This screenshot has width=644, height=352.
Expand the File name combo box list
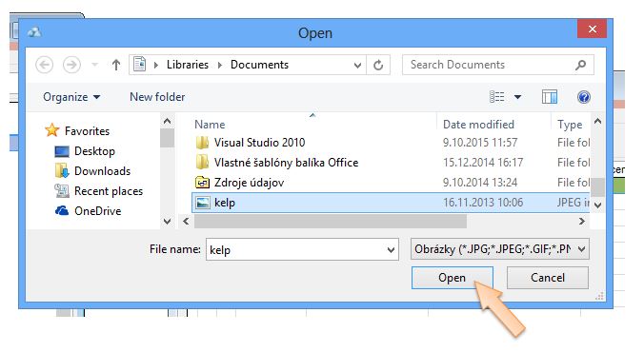[x=391, y=250]
